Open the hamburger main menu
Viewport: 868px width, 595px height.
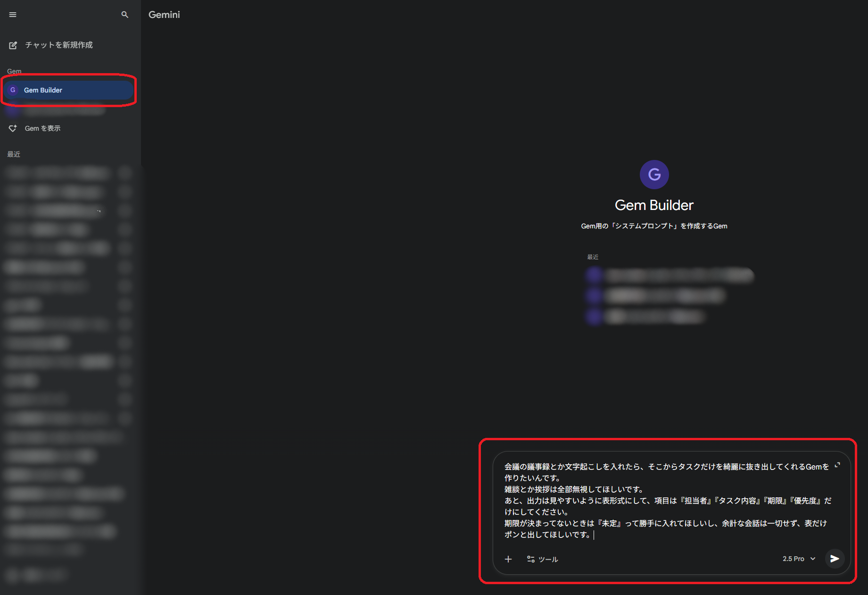coord(13,15)
